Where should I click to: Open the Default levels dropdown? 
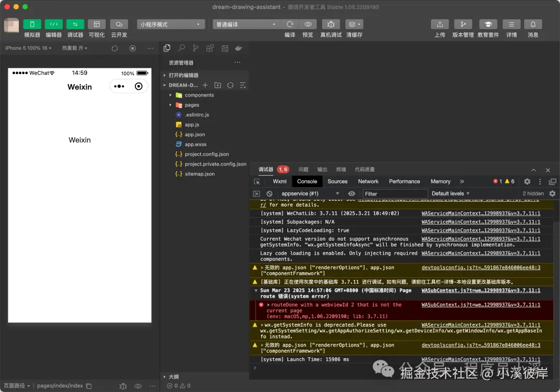[x=451, y=193]
